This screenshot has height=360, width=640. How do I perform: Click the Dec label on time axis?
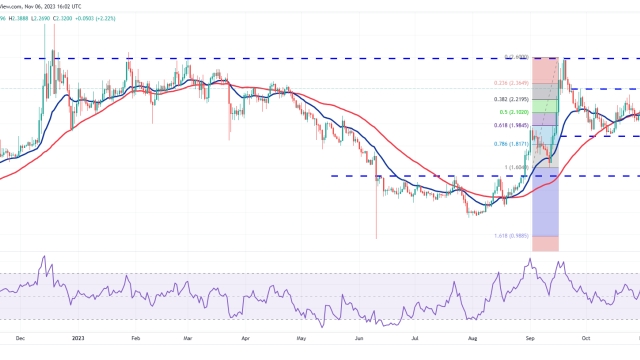[x=20, y=338]
